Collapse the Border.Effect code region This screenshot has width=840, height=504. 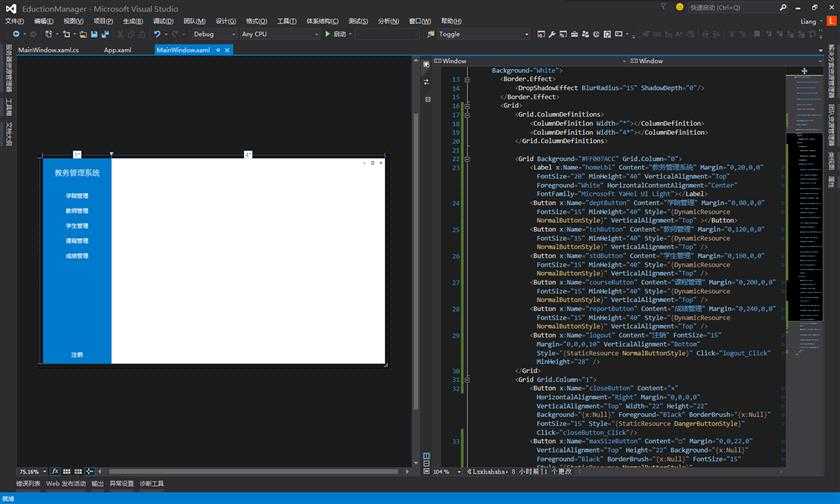467,79
